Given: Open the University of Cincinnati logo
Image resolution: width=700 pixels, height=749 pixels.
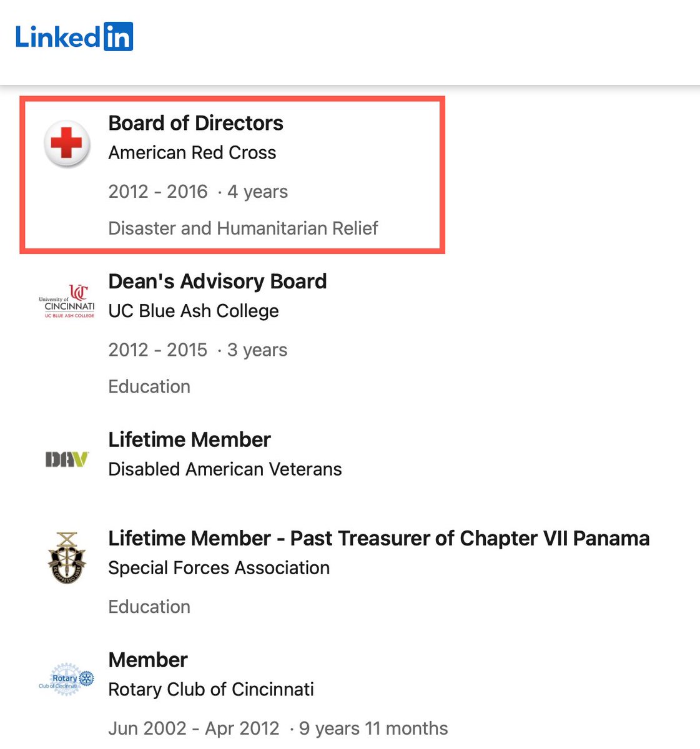Looking at the screenshot, I should click(67, 301).
